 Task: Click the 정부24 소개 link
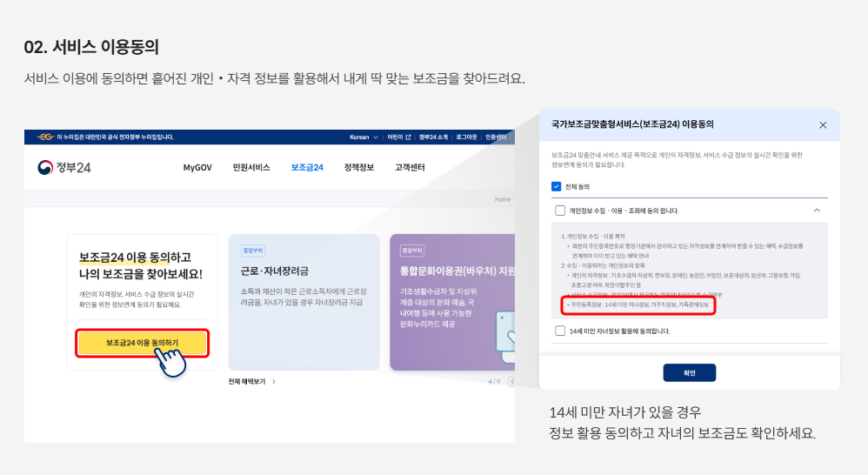(433, 137)
